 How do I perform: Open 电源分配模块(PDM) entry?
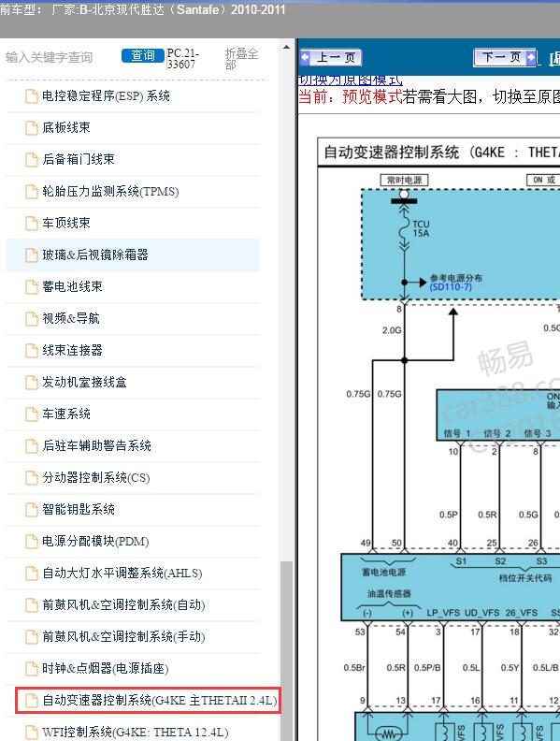pos(96,541)
